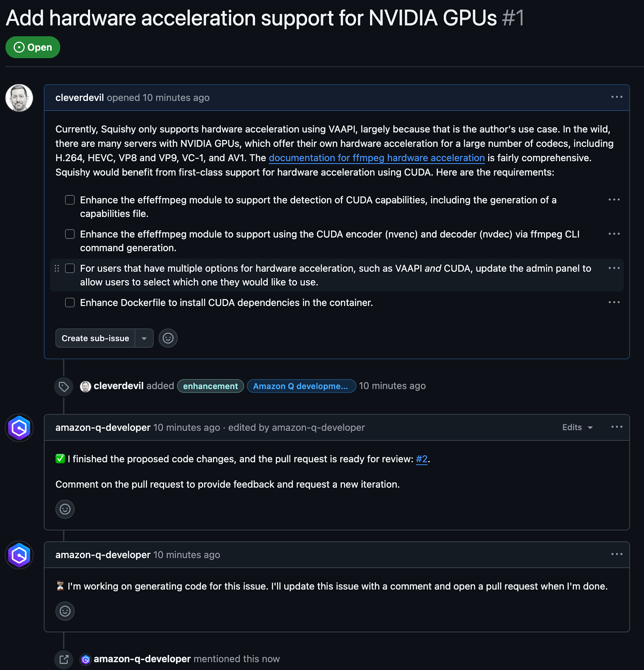The width and height of the screenshot is (644, 670).
Task: Open pull request #2 link
Action: coord(422,459)
